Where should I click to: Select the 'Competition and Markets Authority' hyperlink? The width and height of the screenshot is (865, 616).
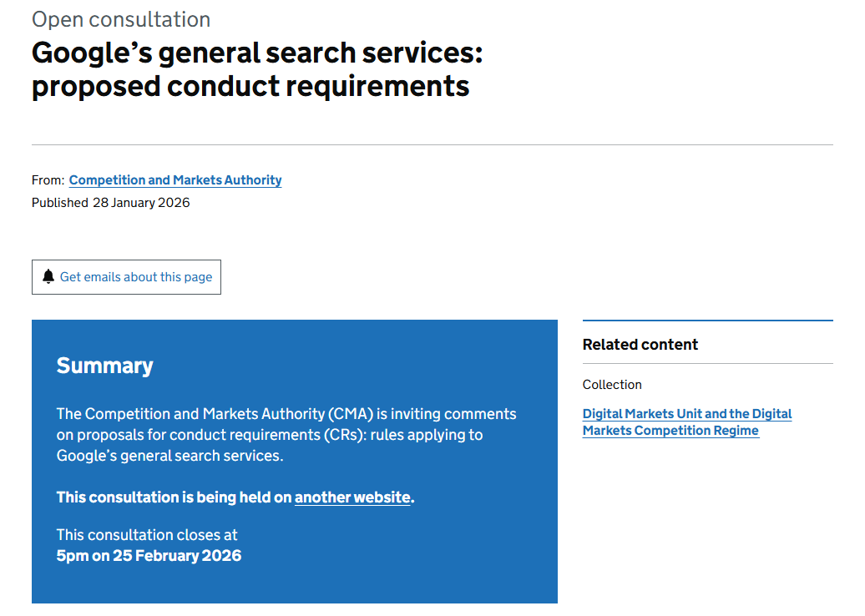click(x=175, y=180)
